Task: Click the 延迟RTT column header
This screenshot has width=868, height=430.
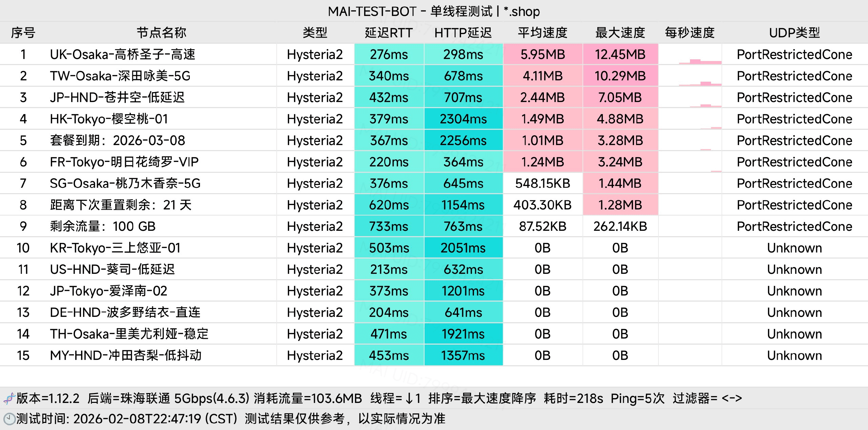Action: coord(389,33)
